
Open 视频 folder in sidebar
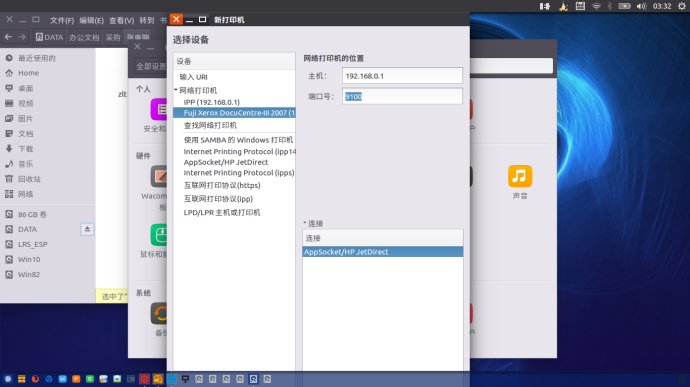[26, 103]
